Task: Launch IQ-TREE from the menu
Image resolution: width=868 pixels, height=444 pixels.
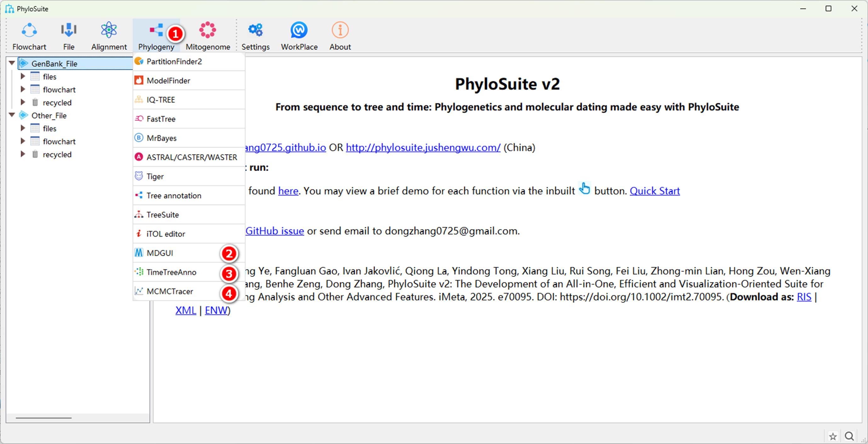Action: click(189, 100)
